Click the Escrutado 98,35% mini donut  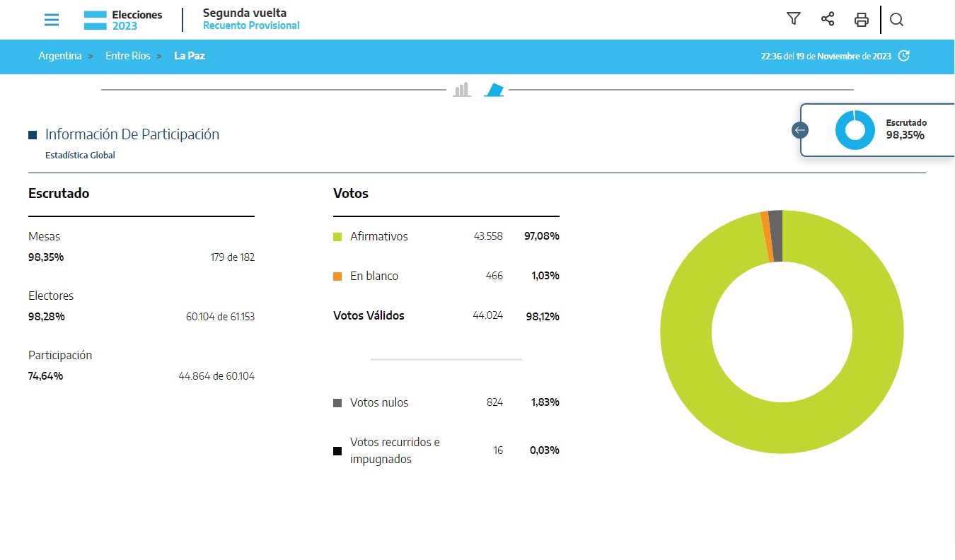click(855, 130)
